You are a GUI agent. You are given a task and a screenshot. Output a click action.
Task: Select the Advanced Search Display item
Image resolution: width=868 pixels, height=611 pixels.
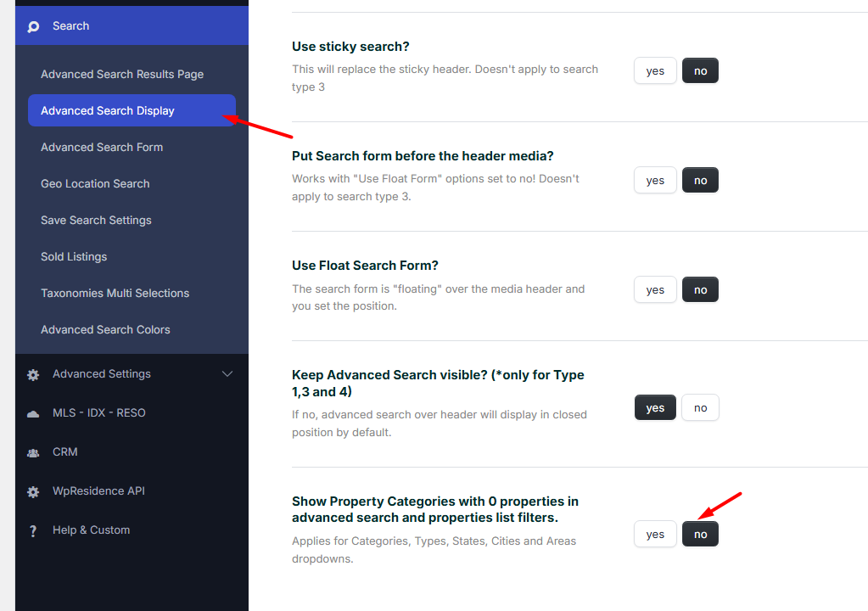coord(108,111)
